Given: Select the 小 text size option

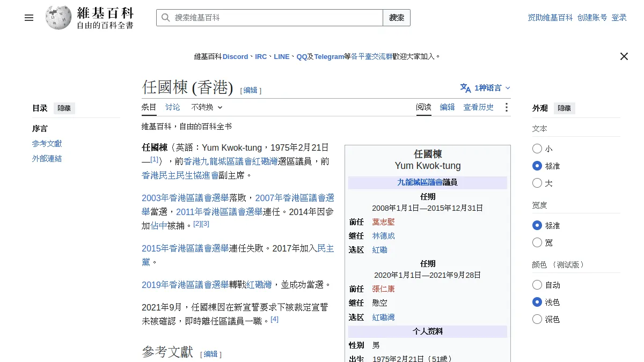Looking at the screenshot, I should point(537,149).
